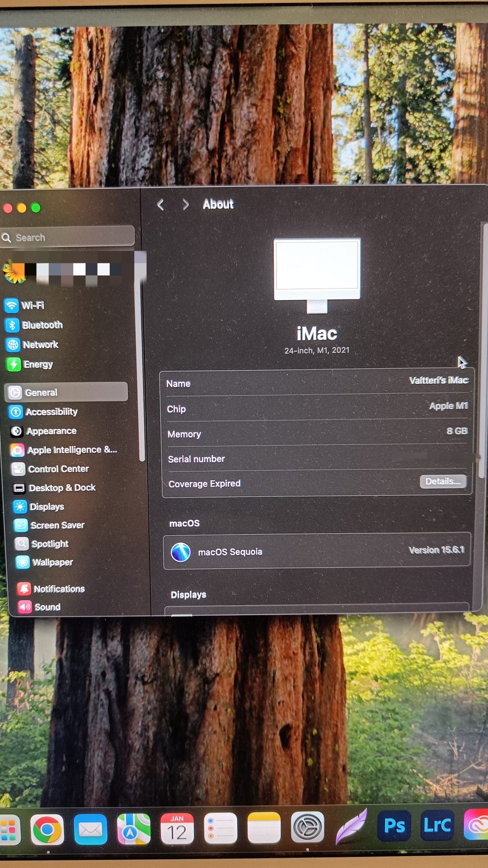Click System Settings icon in Dock

(x=308, y=827)
